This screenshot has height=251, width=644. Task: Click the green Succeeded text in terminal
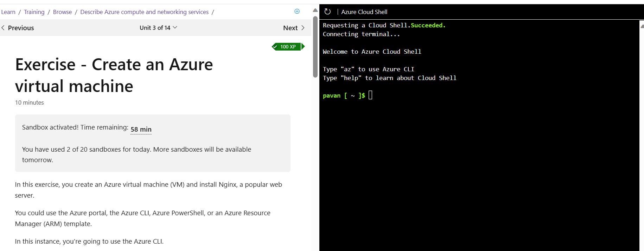(x=428, y=25)
